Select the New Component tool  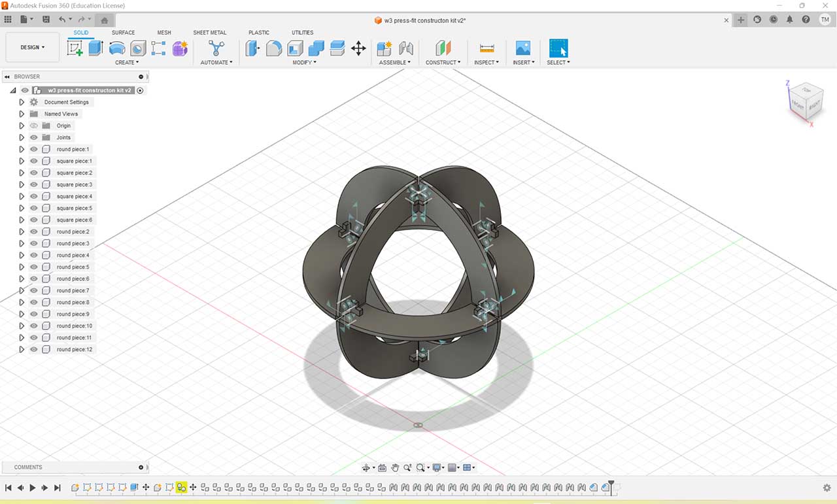(x=384, y=48)
